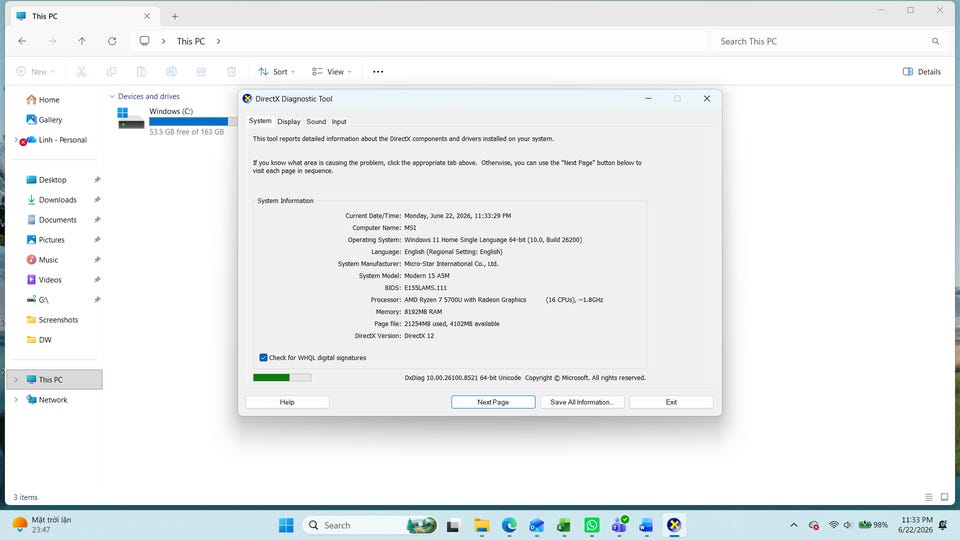Image resolution: width=960 pixels, height=540 pixels.
Task: Open WhatsApp from the taskbar
Action: tap(592, 525)
